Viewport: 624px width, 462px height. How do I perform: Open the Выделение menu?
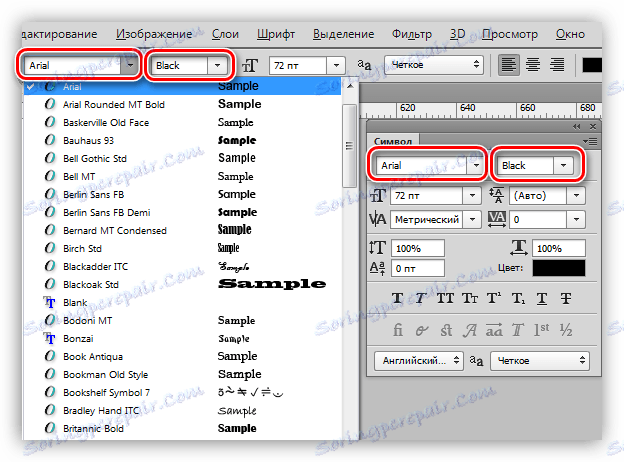(343, 34)
